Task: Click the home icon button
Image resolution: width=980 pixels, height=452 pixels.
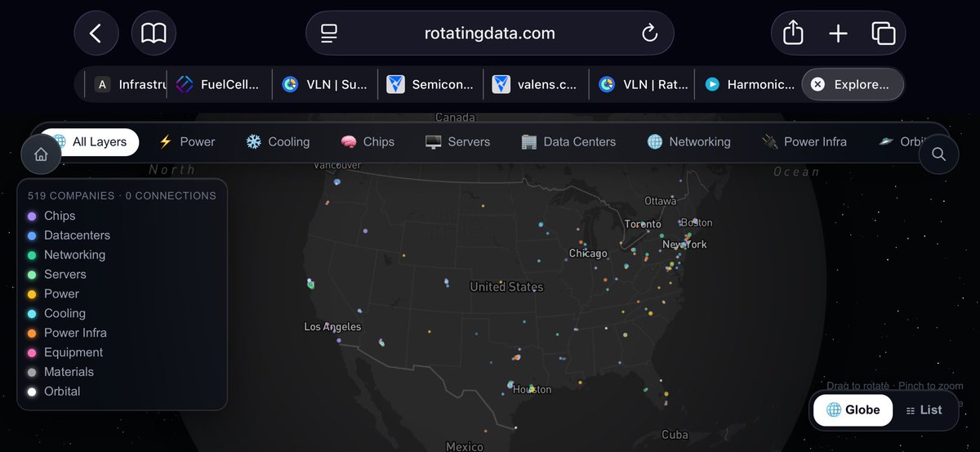Action: click(41, 154)
